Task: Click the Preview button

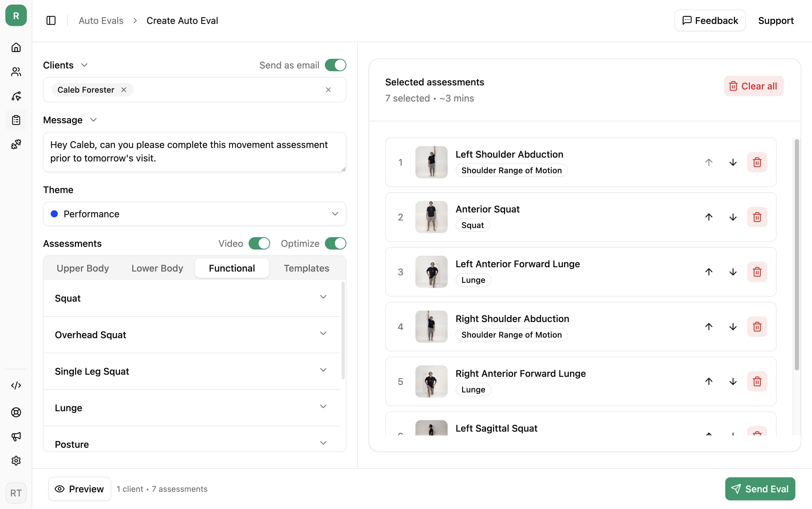Action: (x=79, y=489)
